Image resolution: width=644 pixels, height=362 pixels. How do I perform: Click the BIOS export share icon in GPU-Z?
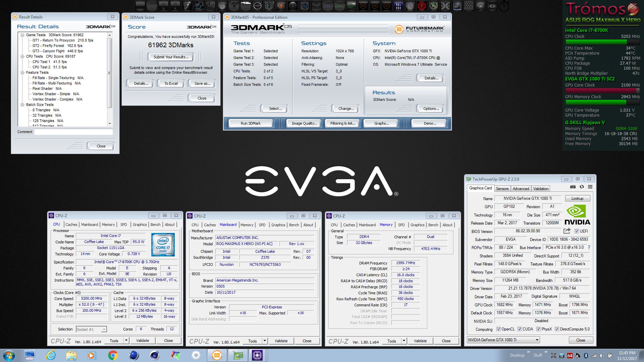(567, 231)
